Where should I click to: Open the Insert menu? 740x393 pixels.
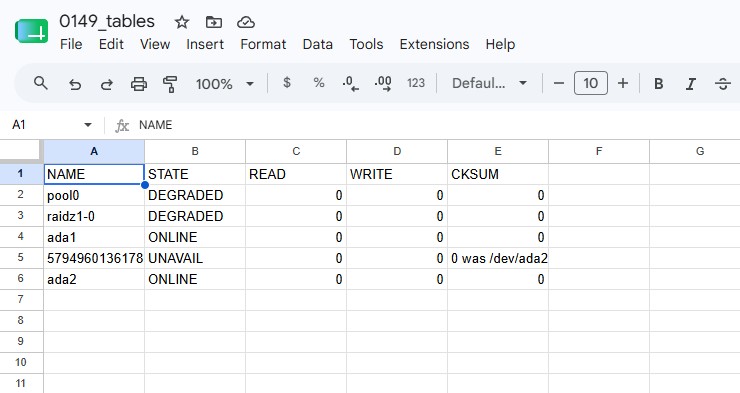205,44
